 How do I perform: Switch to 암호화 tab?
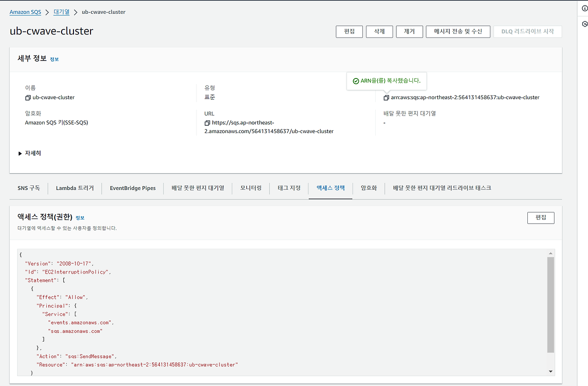[369, 188]
